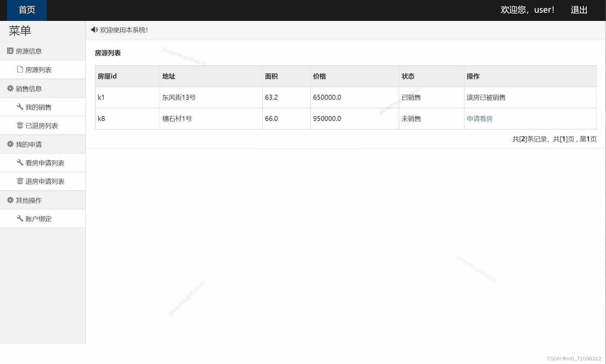Click the document icon beside 房源列表
Image resolution: width=606 pixels, height=364 pixels.
coord(20,69)
